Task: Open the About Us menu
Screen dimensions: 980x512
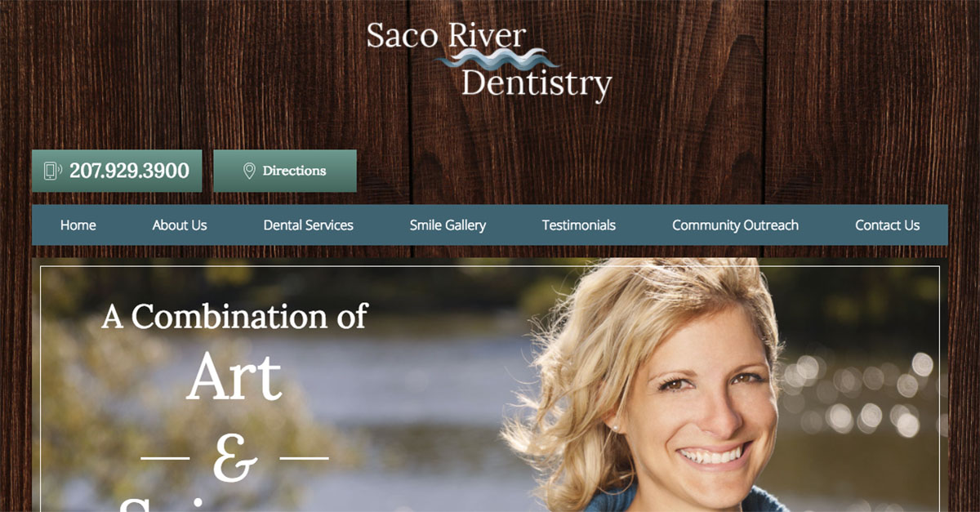Action: (x=180, y=225)
